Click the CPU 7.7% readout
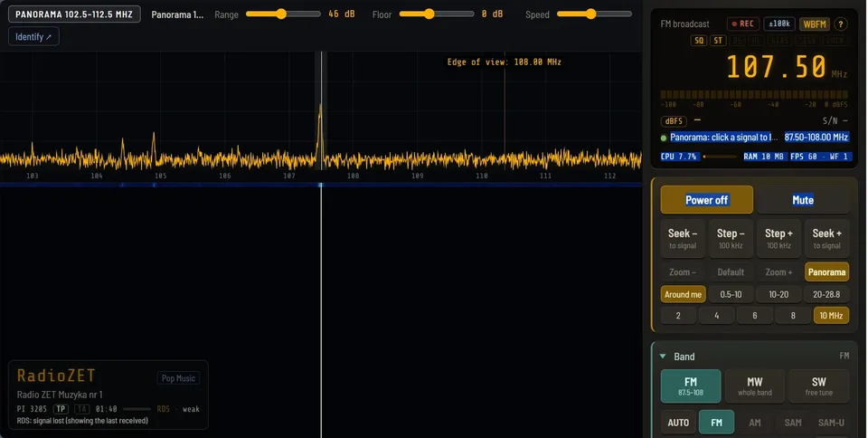Screen dimensions: 868x438 679,157
